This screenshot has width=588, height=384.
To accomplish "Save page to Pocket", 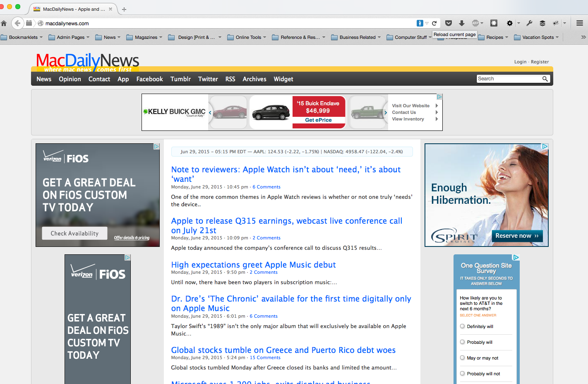I will tap(449, 23).
